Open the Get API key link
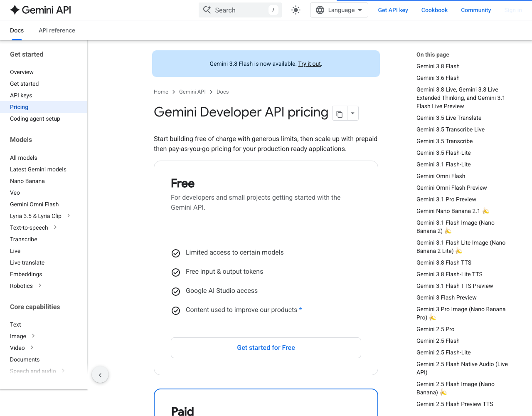 (393, 10)
